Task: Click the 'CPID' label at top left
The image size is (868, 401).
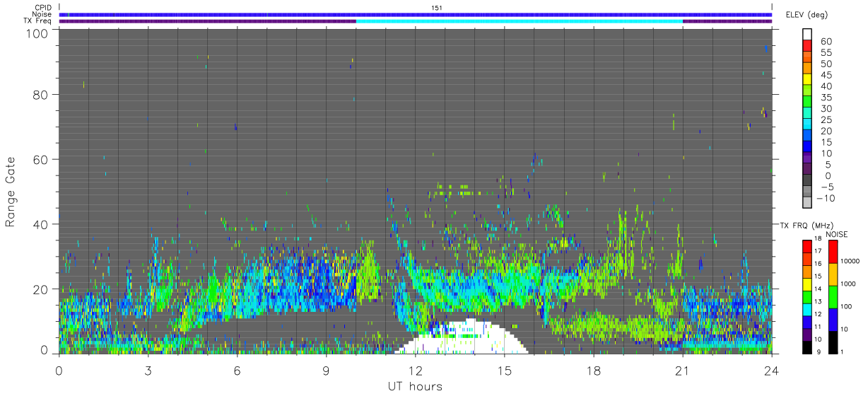Action: [42, 7]
